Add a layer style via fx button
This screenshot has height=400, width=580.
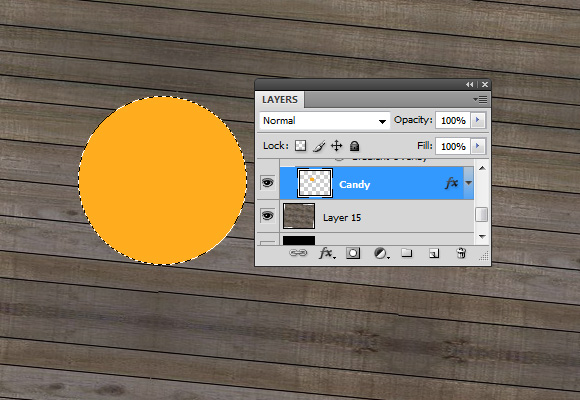[x=327, y=253]
